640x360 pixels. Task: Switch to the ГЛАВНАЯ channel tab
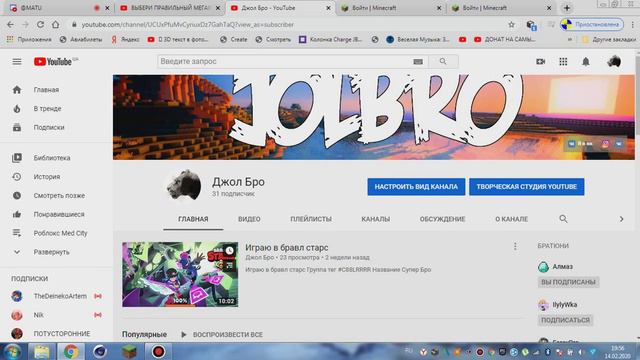[x=193, y=219]
